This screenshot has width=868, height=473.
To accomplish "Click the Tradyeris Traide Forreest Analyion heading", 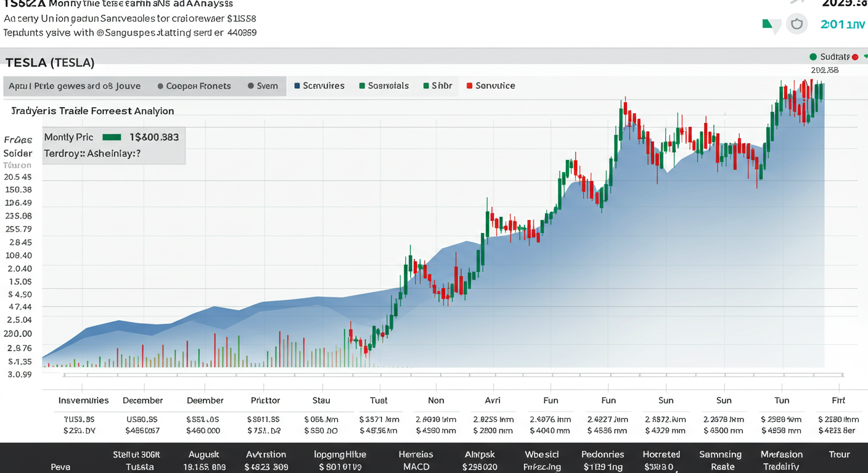I will pos(92,111).
